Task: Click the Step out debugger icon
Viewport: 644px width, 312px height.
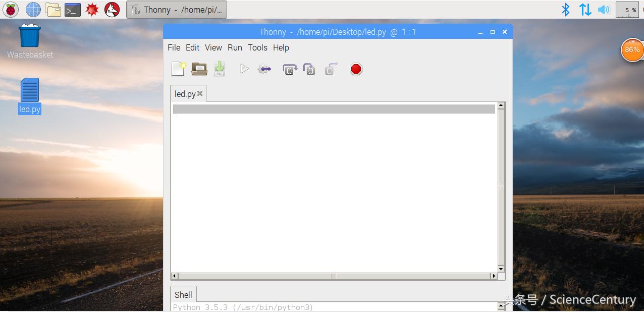Action: pos(331,69)
